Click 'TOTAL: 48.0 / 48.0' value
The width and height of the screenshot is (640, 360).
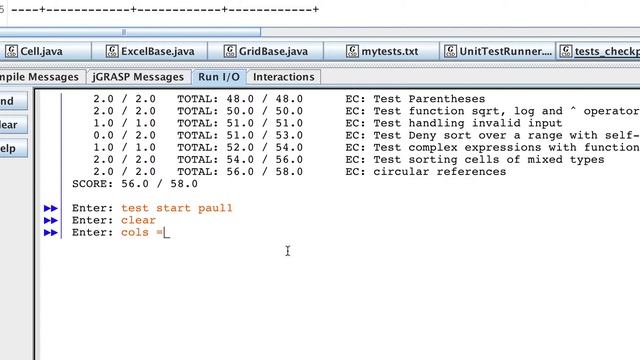[240, 99]
